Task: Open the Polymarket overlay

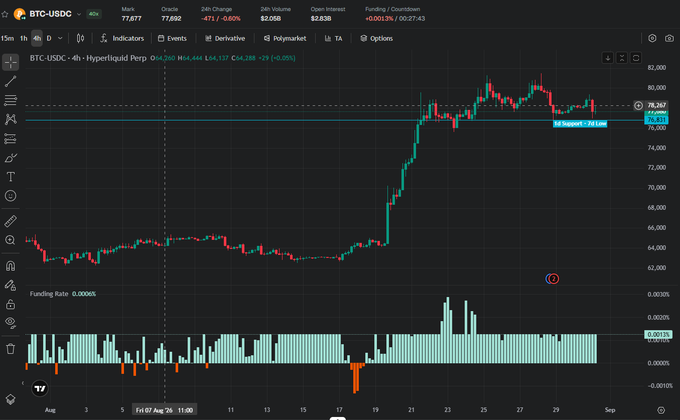Action: point(285,38)
